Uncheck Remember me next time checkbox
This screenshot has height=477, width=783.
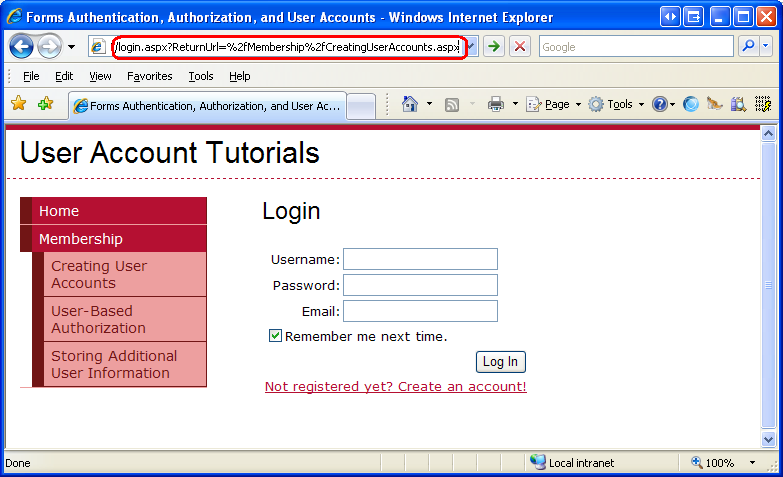point(276,336)
